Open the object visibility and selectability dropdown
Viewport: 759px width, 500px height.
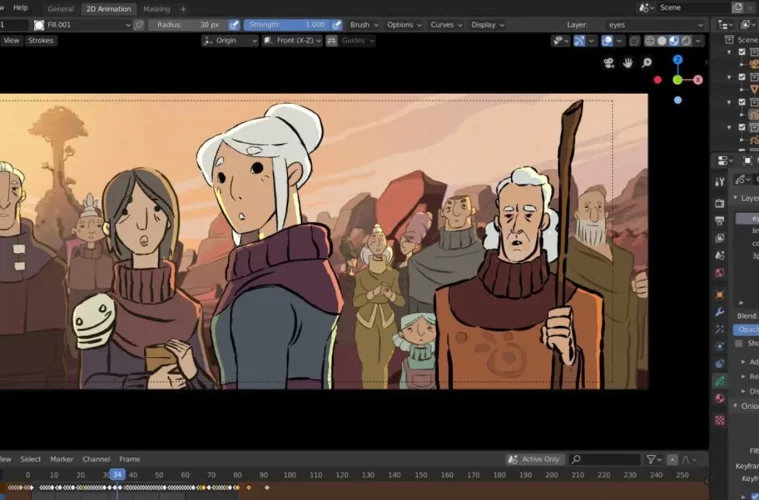560,41
